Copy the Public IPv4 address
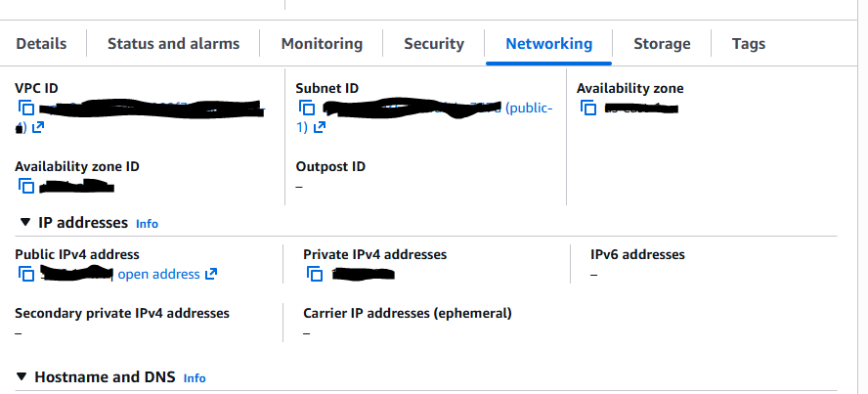 26,274
